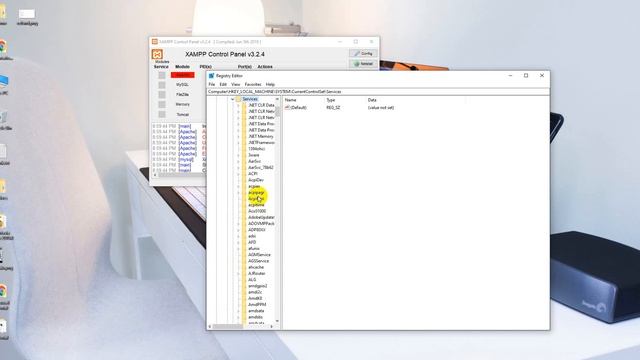The width and height of the screenshot is (640, 360).
Task: Click folder icon beside AGMService key
Action: [x=244, y=255]
